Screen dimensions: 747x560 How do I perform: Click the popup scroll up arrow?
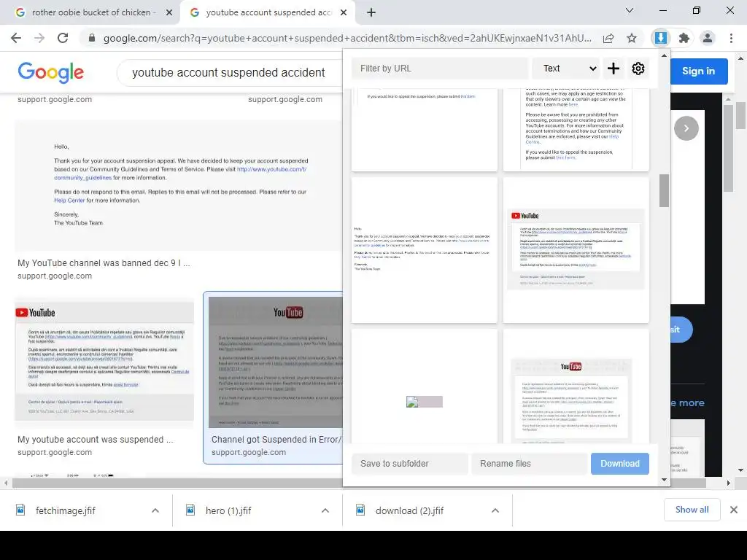point(664,55)
